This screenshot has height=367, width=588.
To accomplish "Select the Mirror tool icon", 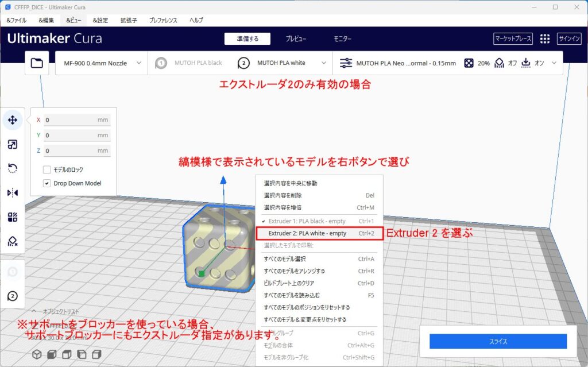I will [13, 192].
